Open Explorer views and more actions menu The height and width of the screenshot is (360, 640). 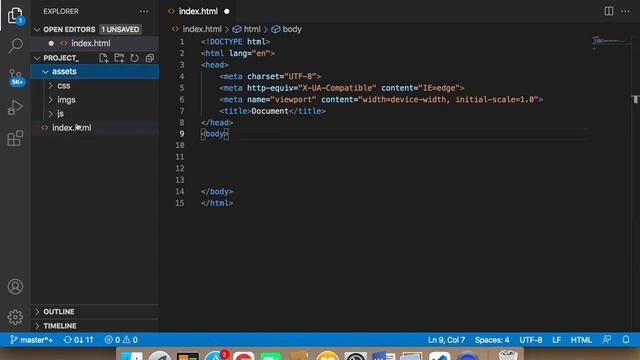144,11
